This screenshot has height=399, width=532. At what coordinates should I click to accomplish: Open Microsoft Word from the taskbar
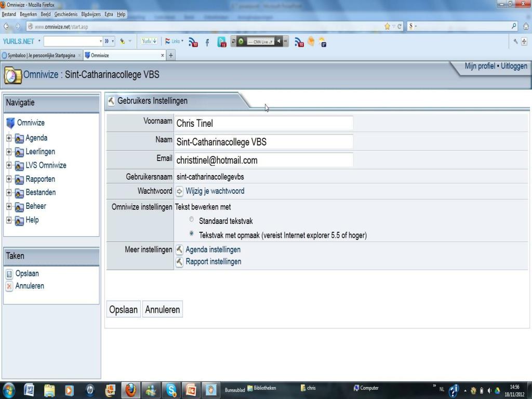[x=29, y=390]
